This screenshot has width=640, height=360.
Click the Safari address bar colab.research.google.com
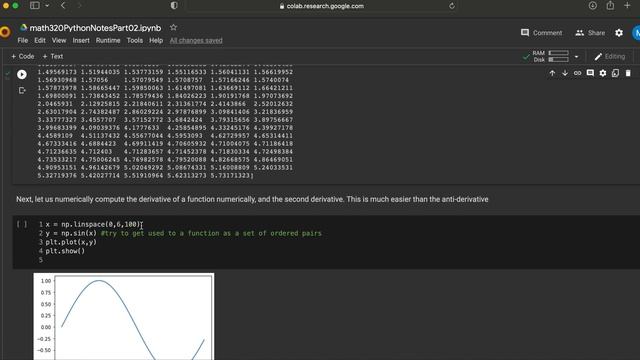point(322,6)
